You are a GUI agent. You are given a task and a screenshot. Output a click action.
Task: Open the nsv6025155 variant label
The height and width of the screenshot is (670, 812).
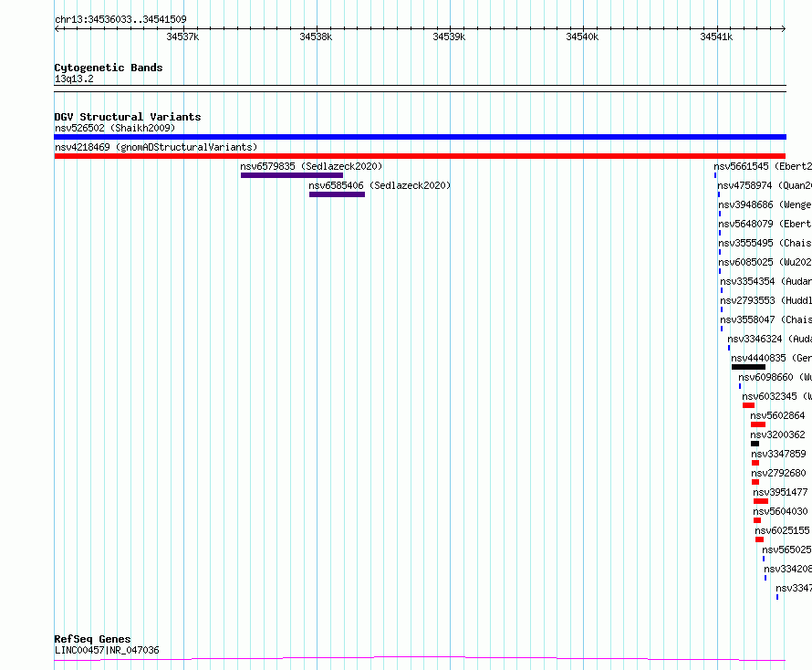(783, 530)
